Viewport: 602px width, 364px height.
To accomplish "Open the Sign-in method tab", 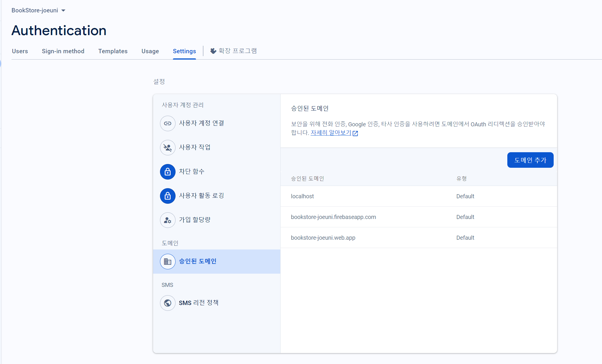I will [63, 51].
